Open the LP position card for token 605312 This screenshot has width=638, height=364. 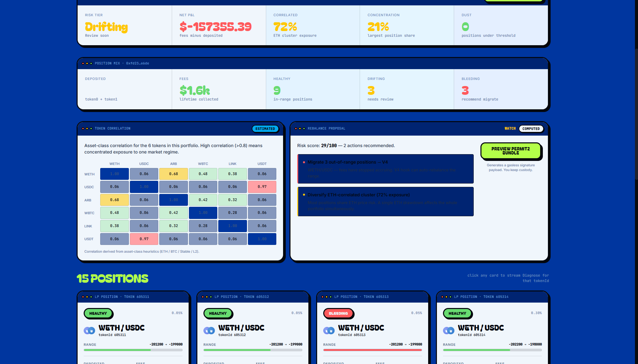click(253, 328)
